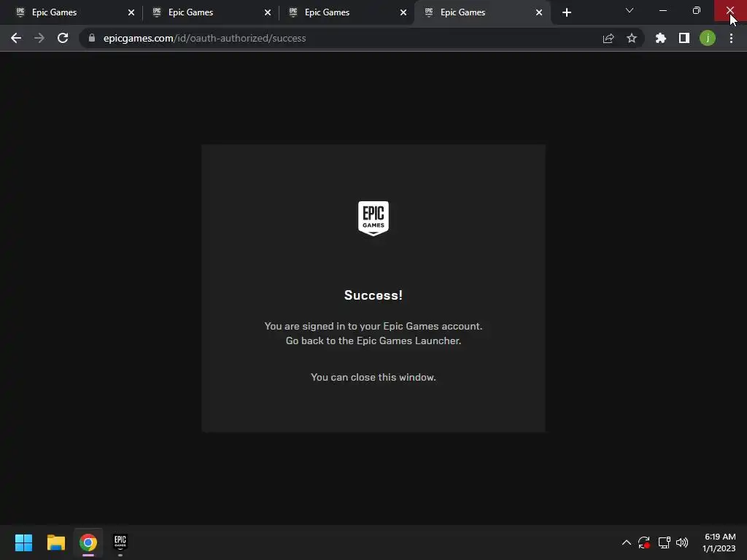Reload the current page
The width and height of the screenshot is (747, 560).
pos(63,38)
